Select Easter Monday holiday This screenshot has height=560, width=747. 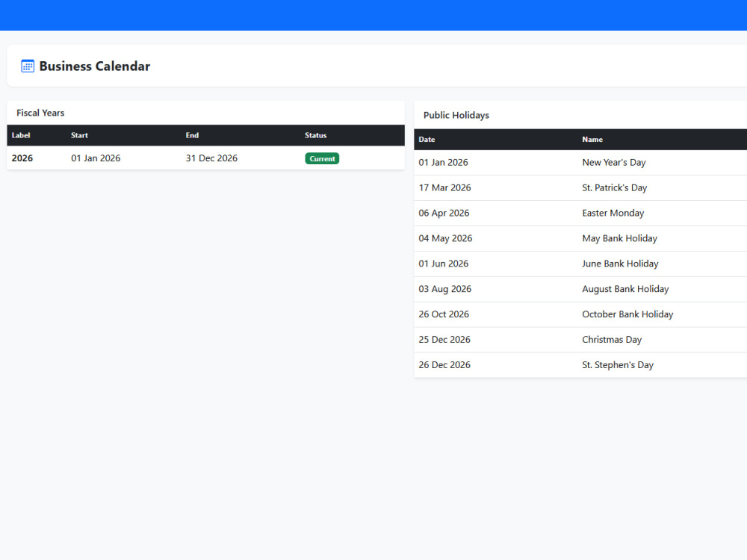pos(613,213)
